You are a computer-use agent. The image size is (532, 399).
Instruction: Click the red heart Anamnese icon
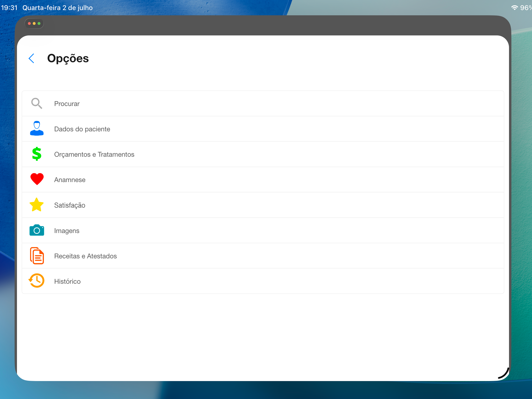pos(37,179)
